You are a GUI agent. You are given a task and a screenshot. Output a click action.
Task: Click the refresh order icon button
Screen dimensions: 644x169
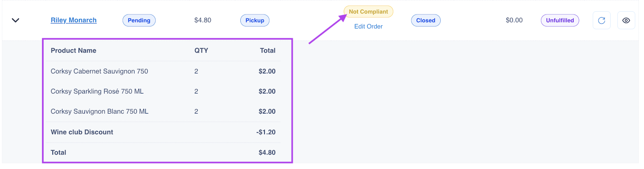[x=601, y=20]
